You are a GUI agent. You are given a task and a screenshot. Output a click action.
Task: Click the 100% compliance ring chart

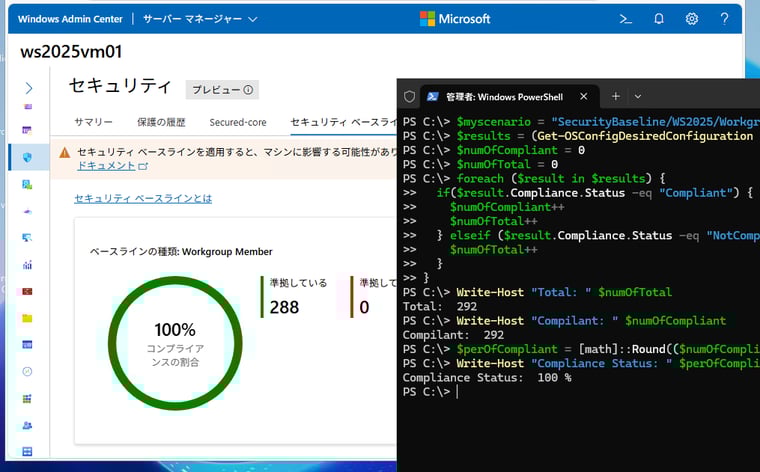click(175, 343)
